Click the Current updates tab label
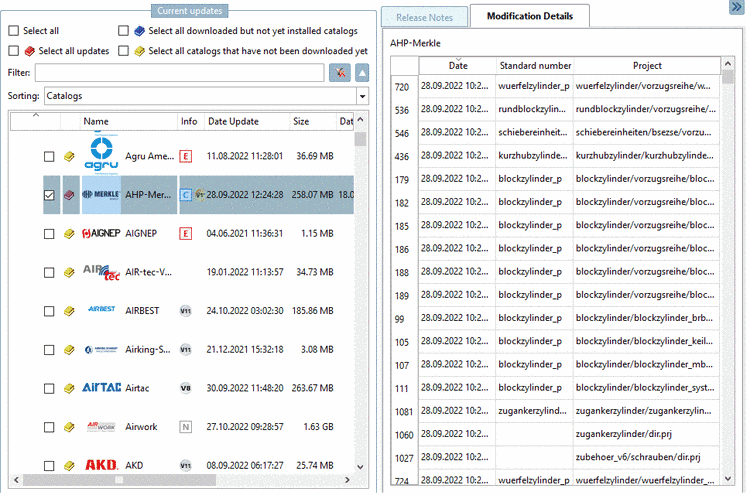The width and height of the screenshot is (750, 495). tap(189, 11)
